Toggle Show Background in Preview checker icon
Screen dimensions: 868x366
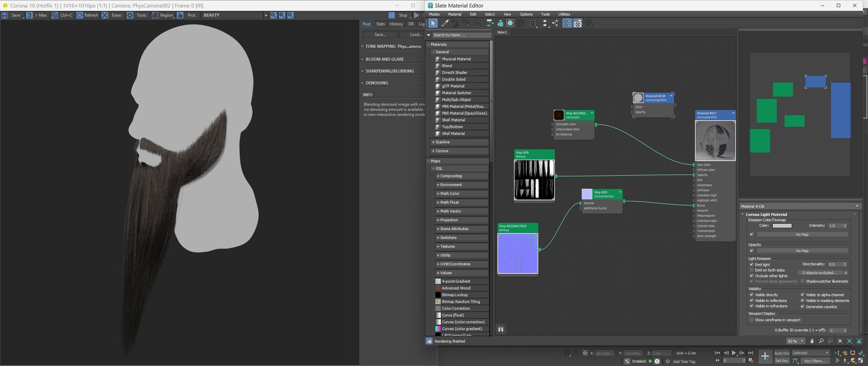[520, 23]
